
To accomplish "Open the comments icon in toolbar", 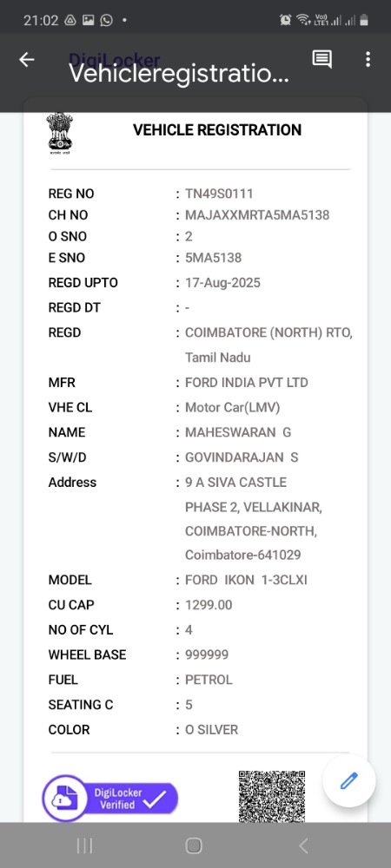I will [321, 59].
